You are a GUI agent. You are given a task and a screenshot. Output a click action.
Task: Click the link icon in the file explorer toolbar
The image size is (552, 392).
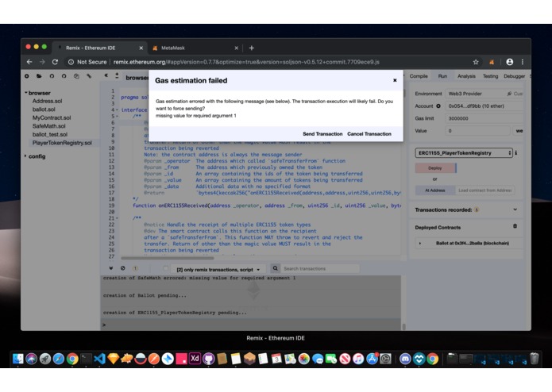coord(89,76)
